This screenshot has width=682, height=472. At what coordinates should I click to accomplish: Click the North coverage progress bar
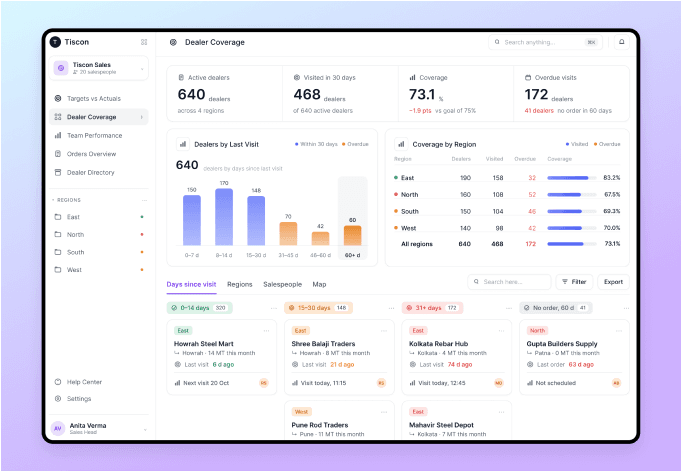(x=572, y=194)
